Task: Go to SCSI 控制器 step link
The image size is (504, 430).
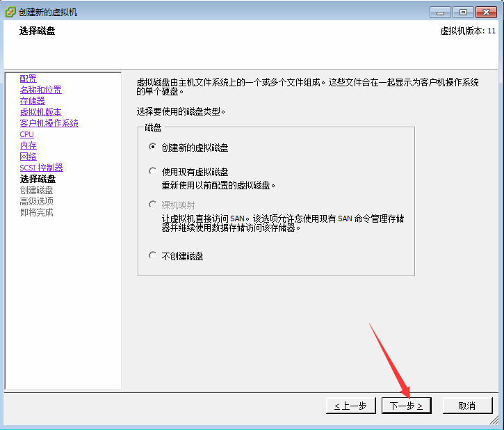Action: 41,168
